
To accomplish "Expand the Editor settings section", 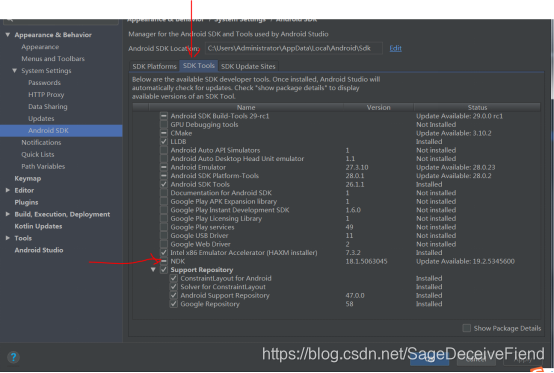I will coord(8,190).
